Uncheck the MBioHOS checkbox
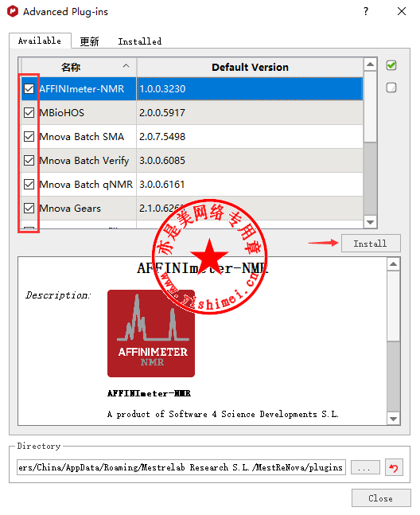This screenshot has height=515, width=420. pos(29,113)
